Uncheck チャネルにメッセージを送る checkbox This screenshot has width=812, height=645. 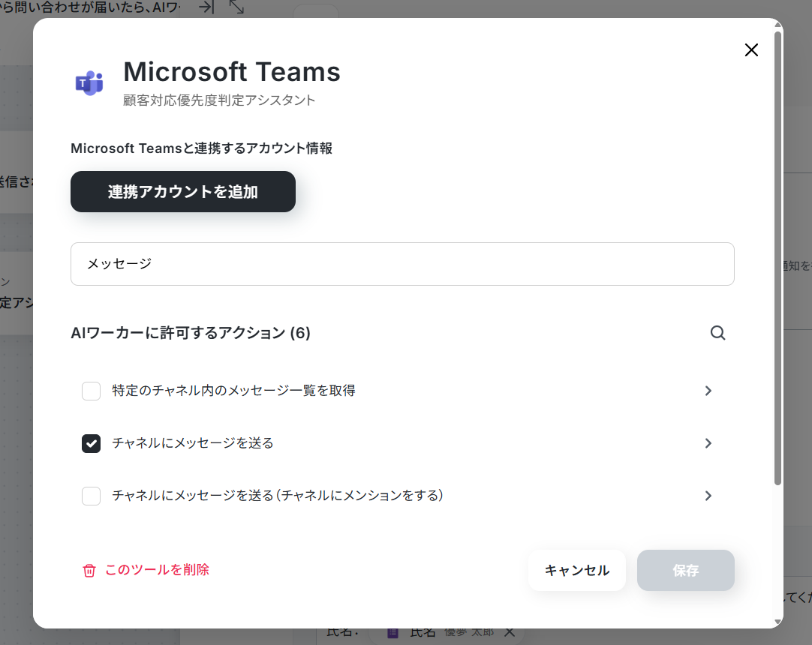click(91, 444)
